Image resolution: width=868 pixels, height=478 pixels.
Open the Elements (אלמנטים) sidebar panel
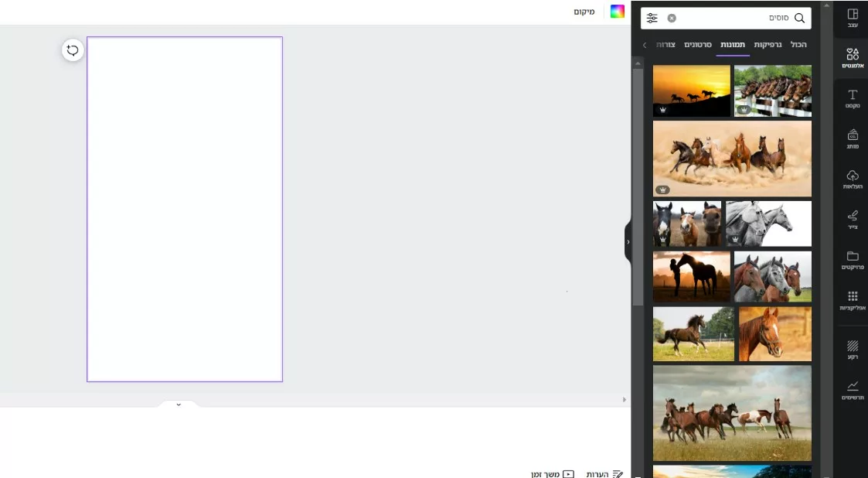[853, 57]
